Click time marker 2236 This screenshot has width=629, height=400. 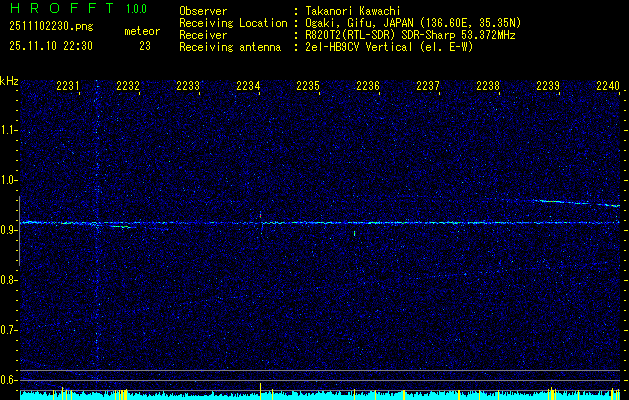[x=368, y=85]
